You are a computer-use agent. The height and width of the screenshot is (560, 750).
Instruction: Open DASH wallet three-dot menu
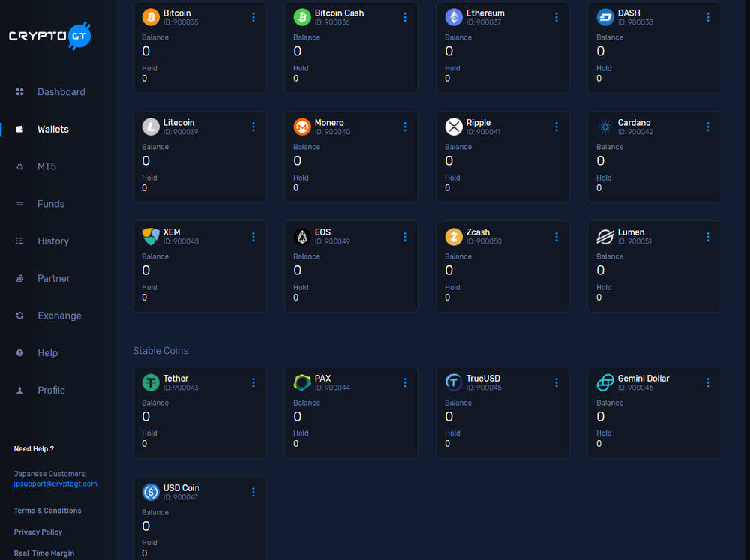(708, 17)
